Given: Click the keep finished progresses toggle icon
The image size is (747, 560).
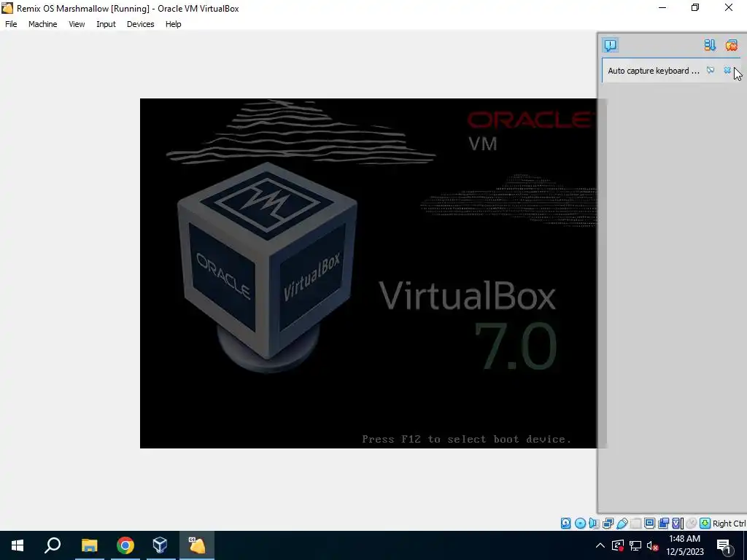Looking at the screenshot, I should tap(710, 45).
